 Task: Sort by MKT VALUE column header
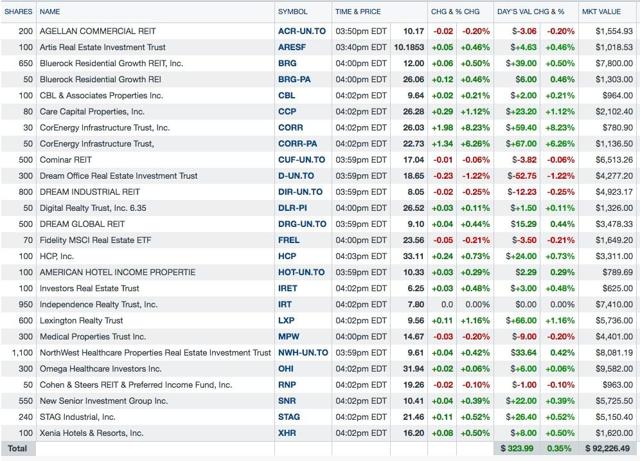tap(601, 12)
